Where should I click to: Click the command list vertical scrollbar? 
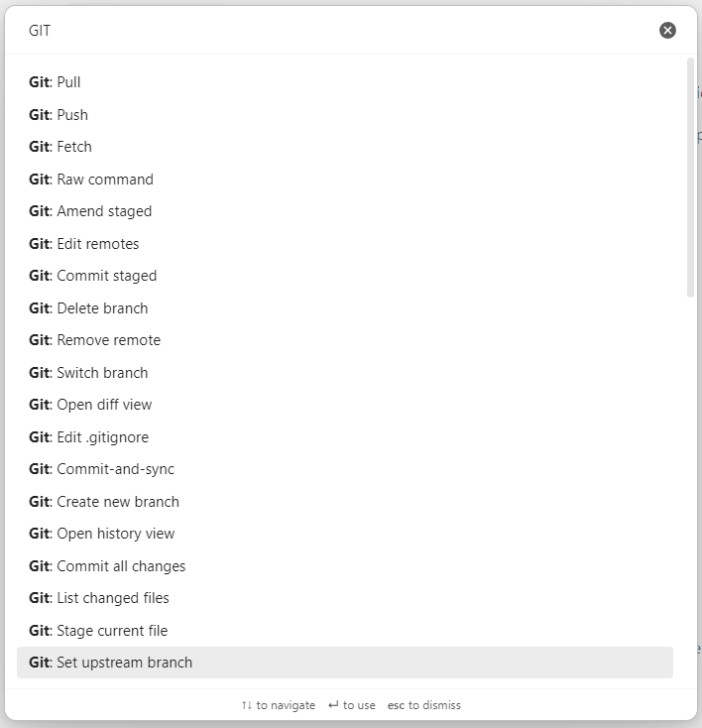point(690,179)
